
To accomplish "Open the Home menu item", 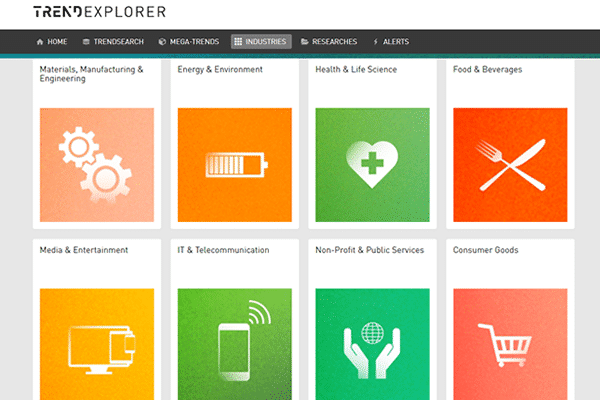I will pos(52,42).
